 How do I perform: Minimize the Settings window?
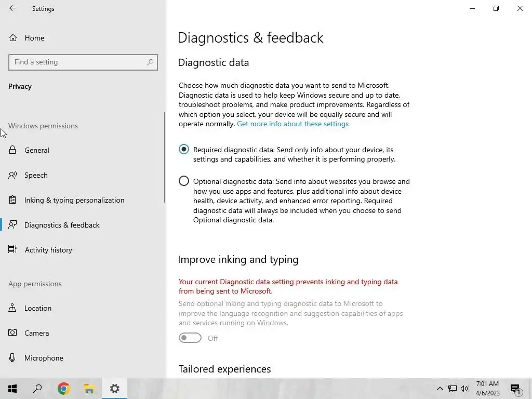pyautogui.click(x=472, y=8)
